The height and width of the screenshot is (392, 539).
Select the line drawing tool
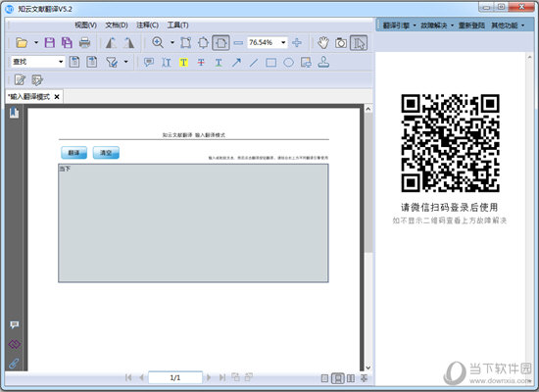click(254, 63)
